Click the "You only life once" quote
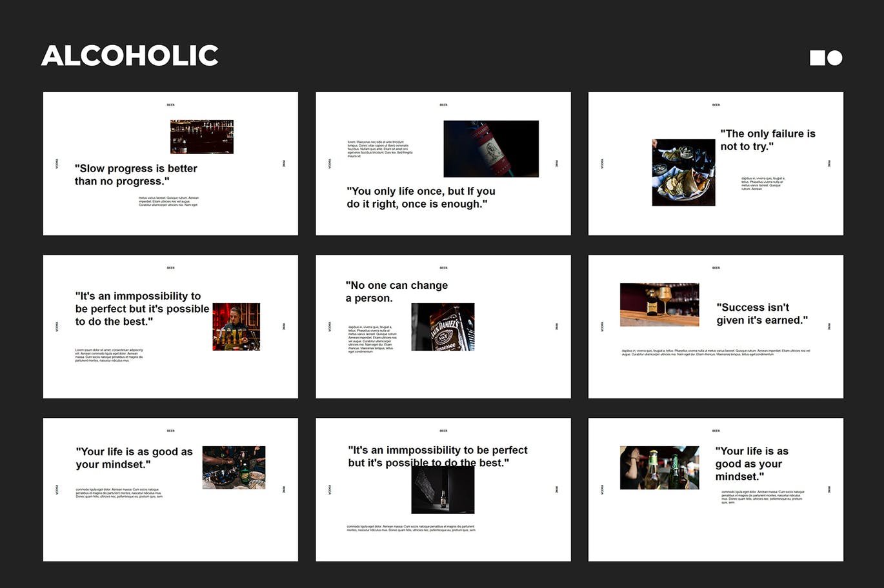 tap(421, 197)
